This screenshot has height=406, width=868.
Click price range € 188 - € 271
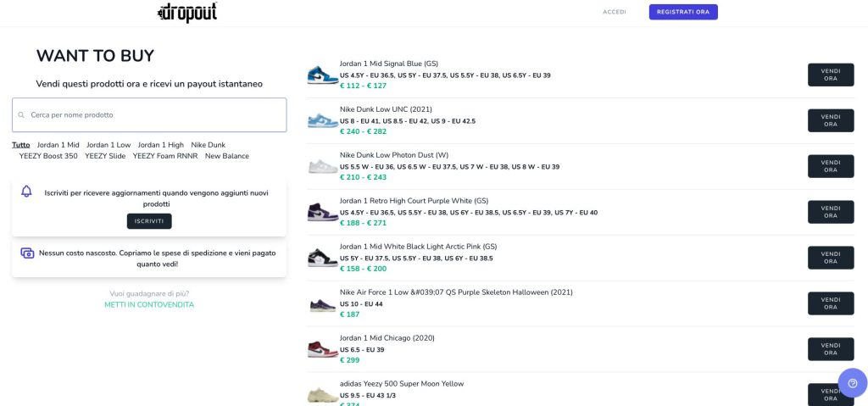[x=363, y=223]
